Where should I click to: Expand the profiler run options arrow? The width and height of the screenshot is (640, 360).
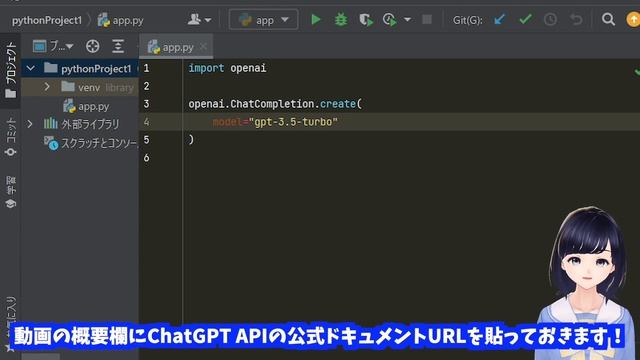pos(407,20)
